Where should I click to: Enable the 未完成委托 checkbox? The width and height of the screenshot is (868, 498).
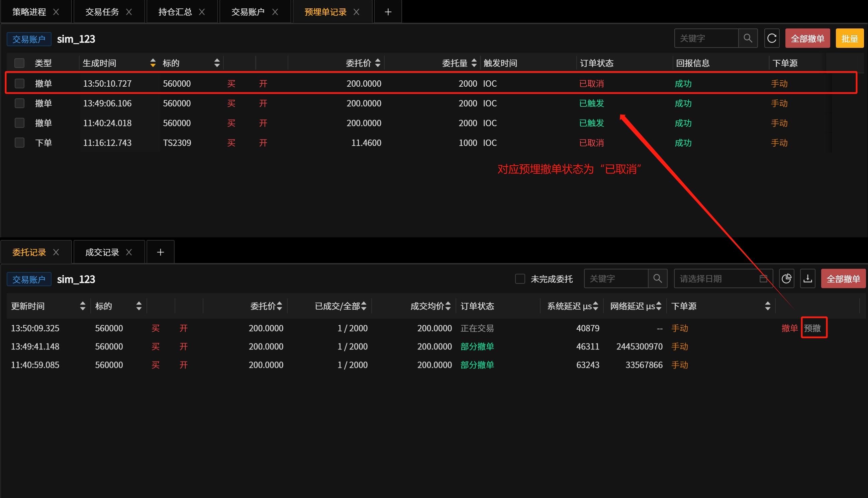point(520,279)
